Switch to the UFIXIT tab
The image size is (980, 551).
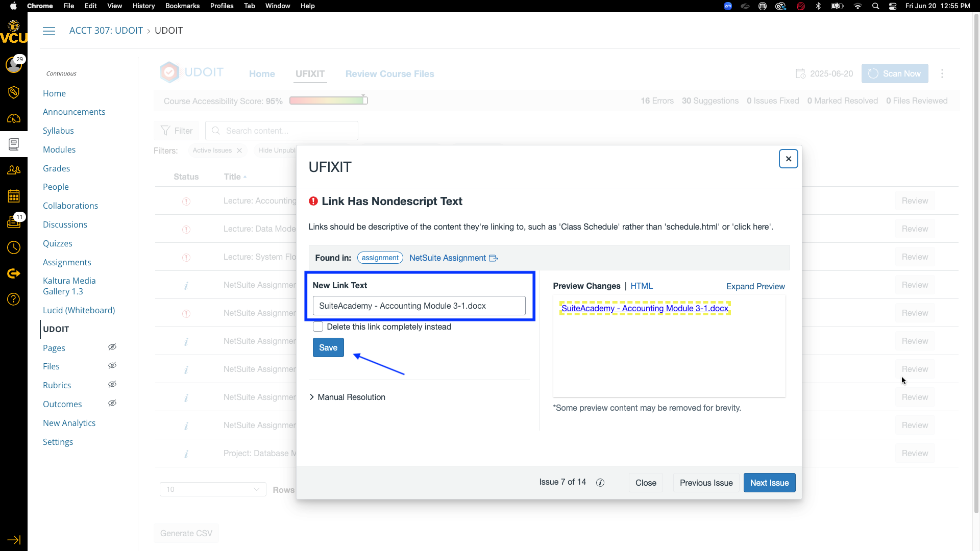[x=310, y=74]
